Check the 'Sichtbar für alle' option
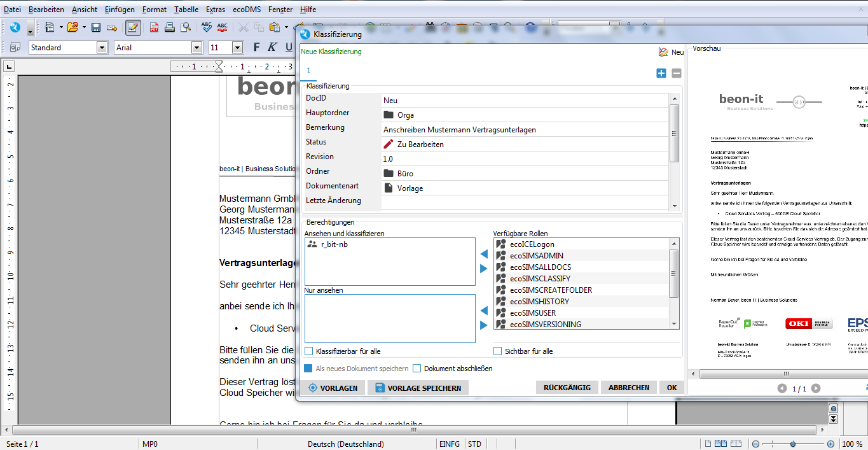 [499, 351]
